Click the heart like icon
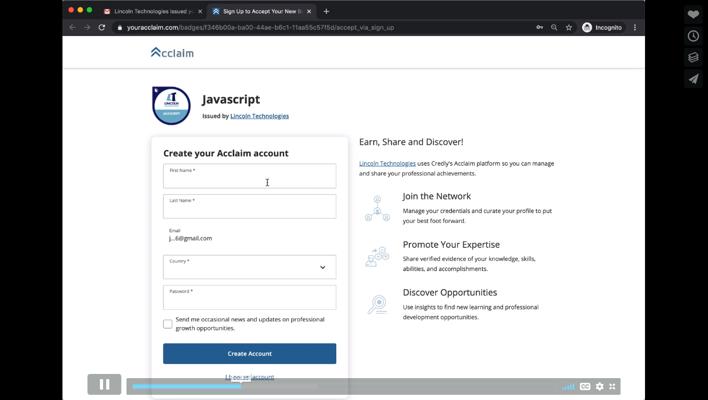This screenshot has width=708, height=400. click(x=694, y=14)
